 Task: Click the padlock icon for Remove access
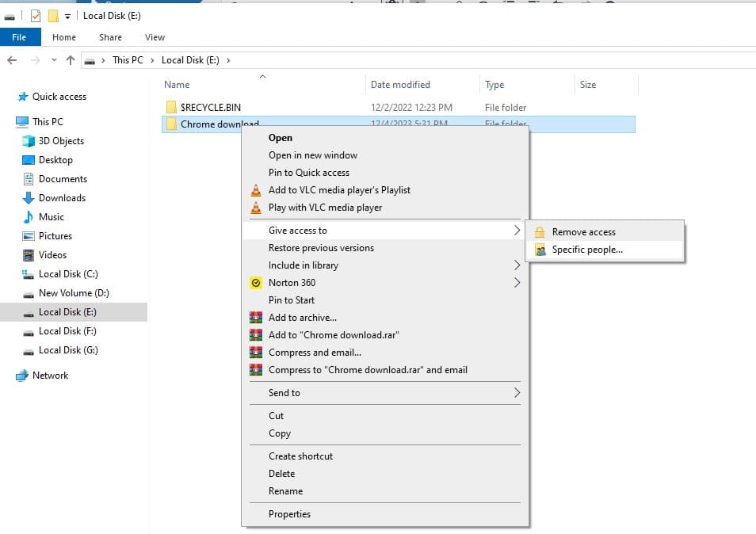click(540, 232)
